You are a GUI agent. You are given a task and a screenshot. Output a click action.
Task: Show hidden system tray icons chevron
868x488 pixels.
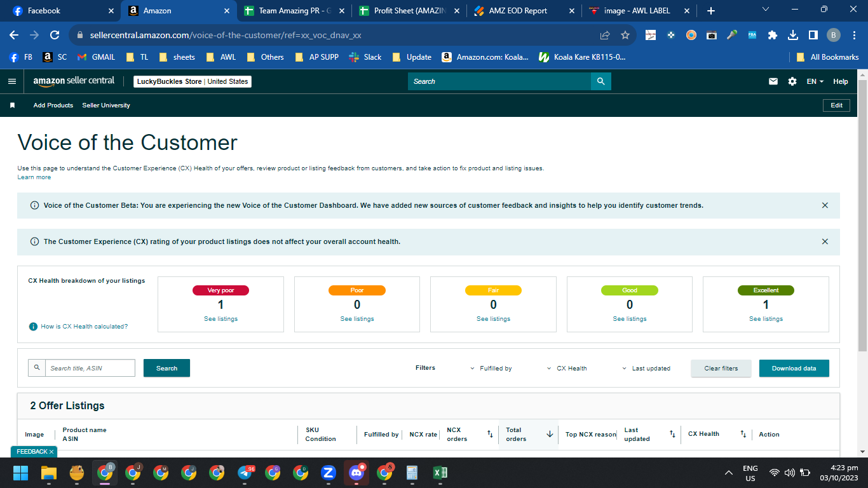[729, 473]
